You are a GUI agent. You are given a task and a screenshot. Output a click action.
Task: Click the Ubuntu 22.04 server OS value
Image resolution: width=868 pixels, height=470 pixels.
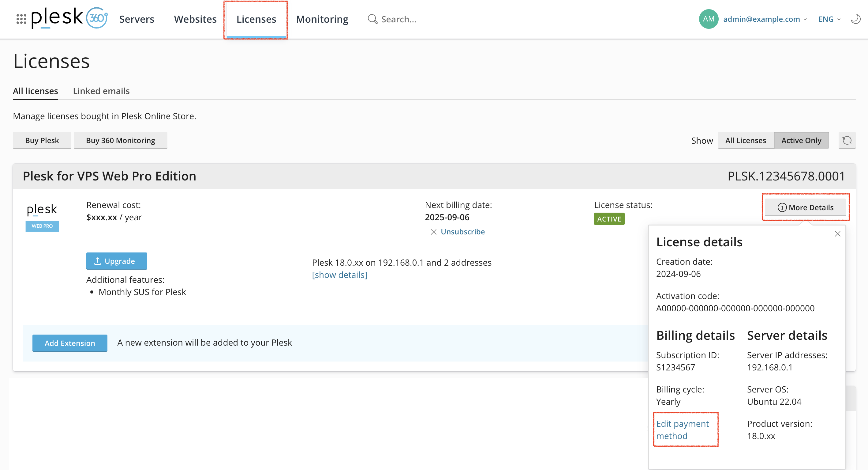point(774,402)
